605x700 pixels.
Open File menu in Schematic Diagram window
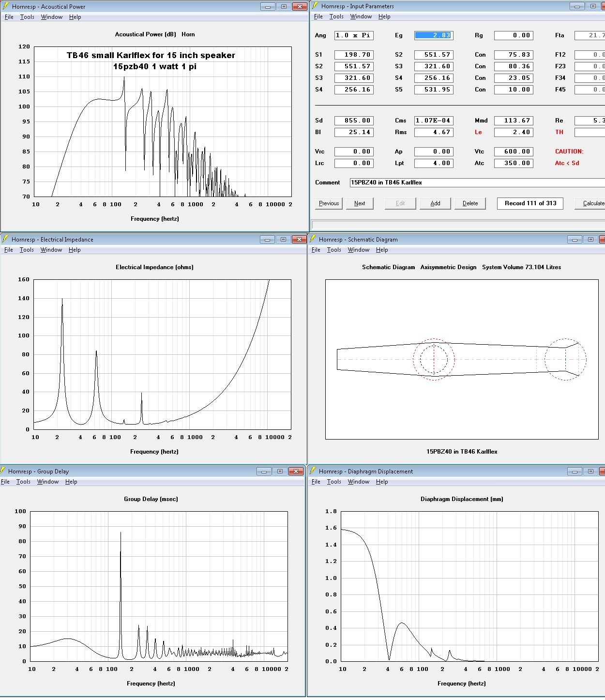tap(316, 250)
